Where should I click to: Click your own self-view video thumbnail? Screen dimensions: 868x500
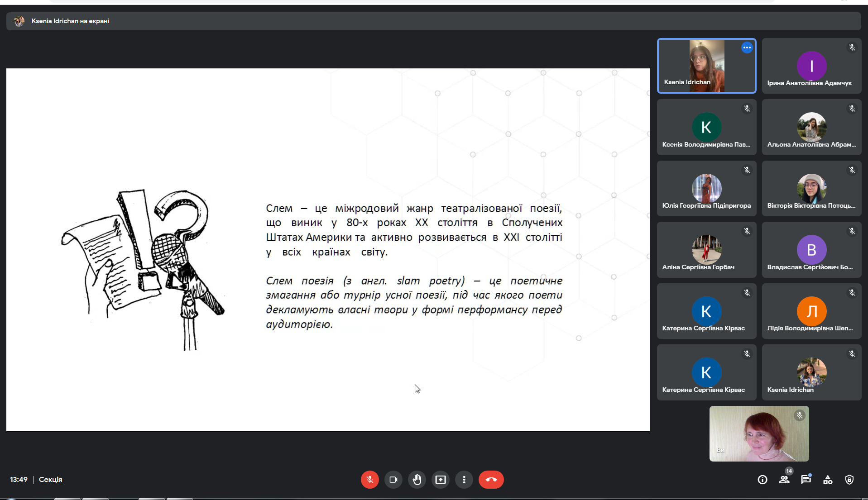point(759,433)
